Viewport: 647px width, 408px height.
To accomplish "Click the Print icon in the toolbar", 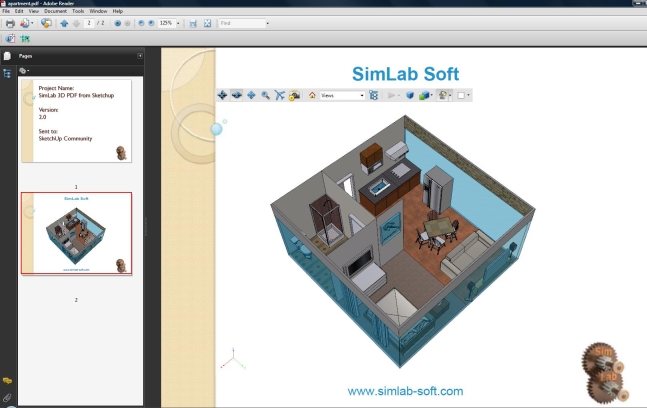I will (x=10, y=24).
